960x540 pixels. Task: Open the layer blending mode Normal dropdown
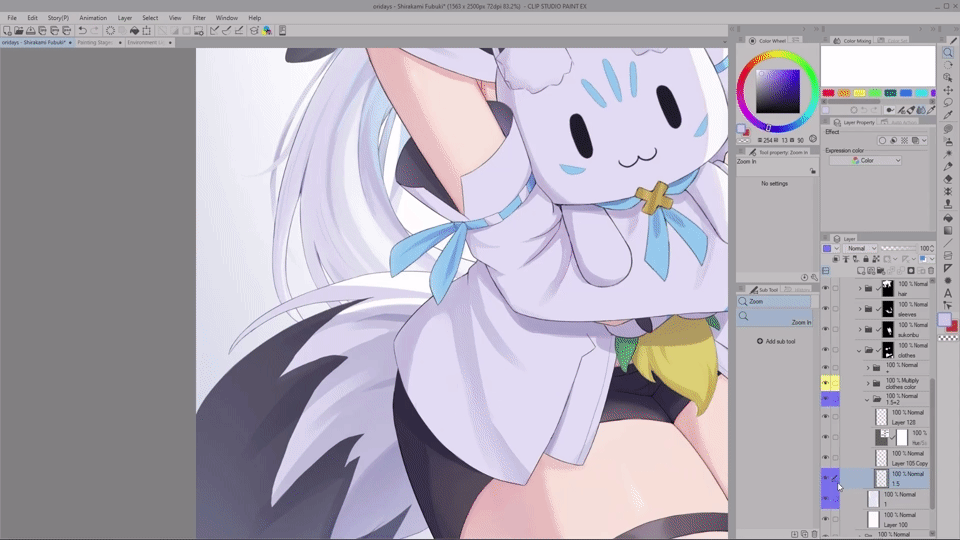point(861,249)
